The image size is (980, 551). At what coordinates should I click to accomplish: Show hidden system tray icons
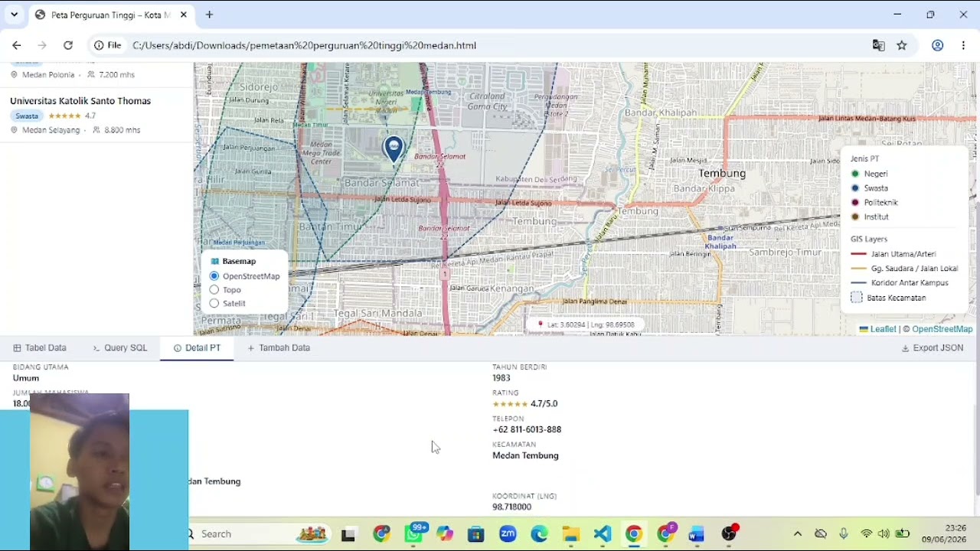tap(797, 534)
